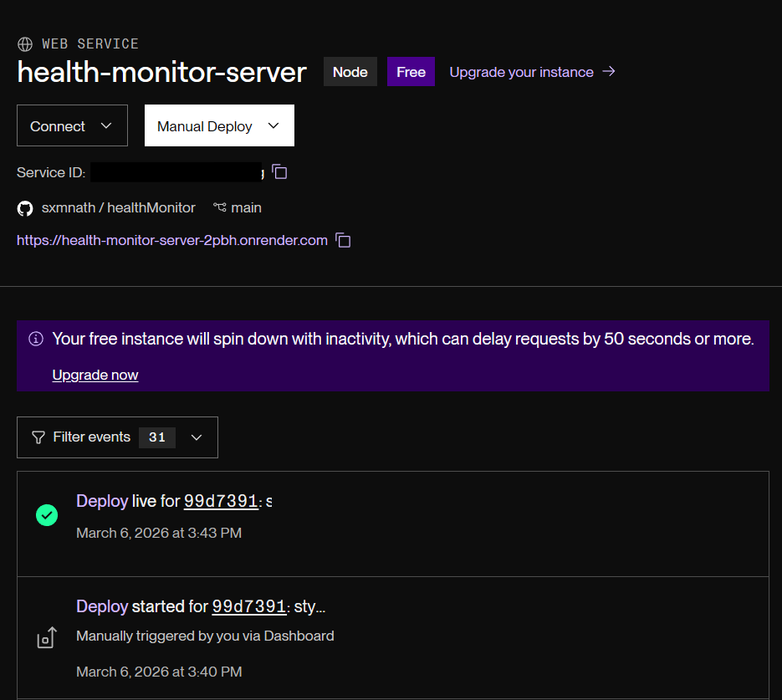Click Deploy link in the live event
The image size is (782, 700).
102,501
